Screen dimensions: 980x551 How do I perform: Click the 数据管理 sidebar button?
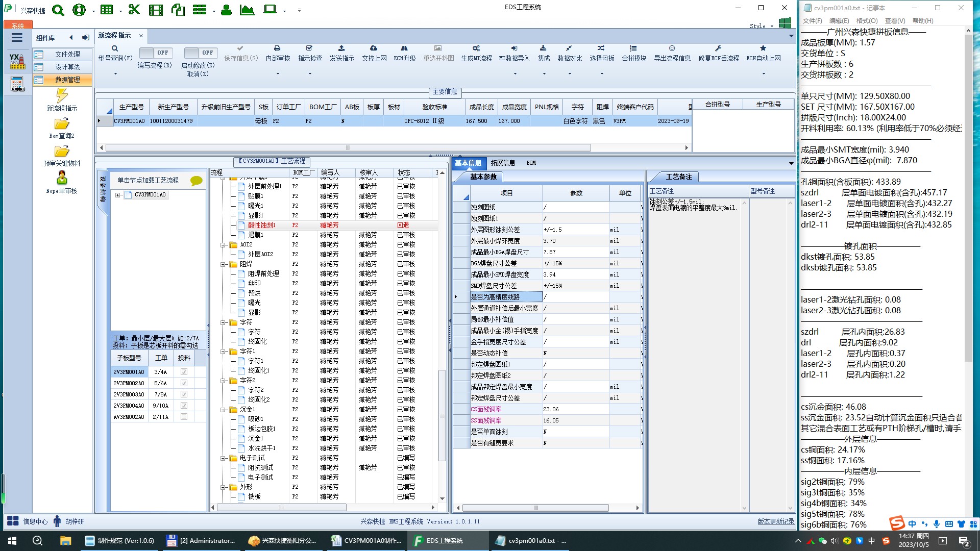(62, 80)
